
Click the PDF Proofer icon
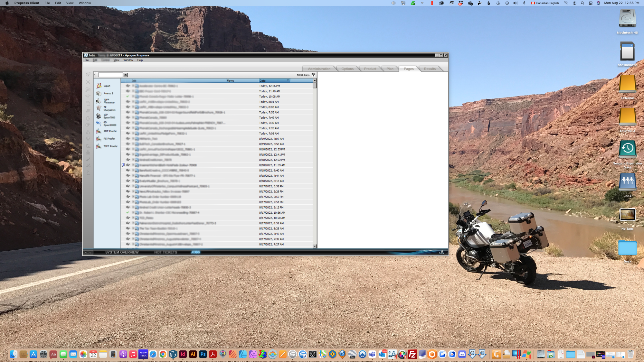99,131
